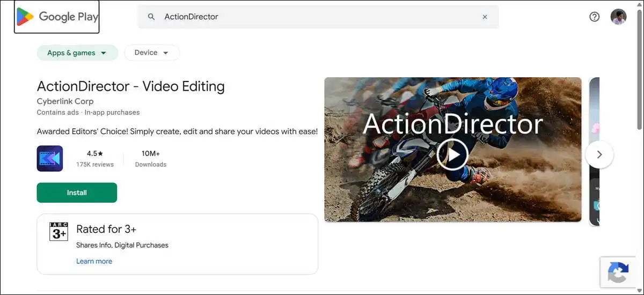
Task: Click the search magnifier icon
Action: [151, 17]
